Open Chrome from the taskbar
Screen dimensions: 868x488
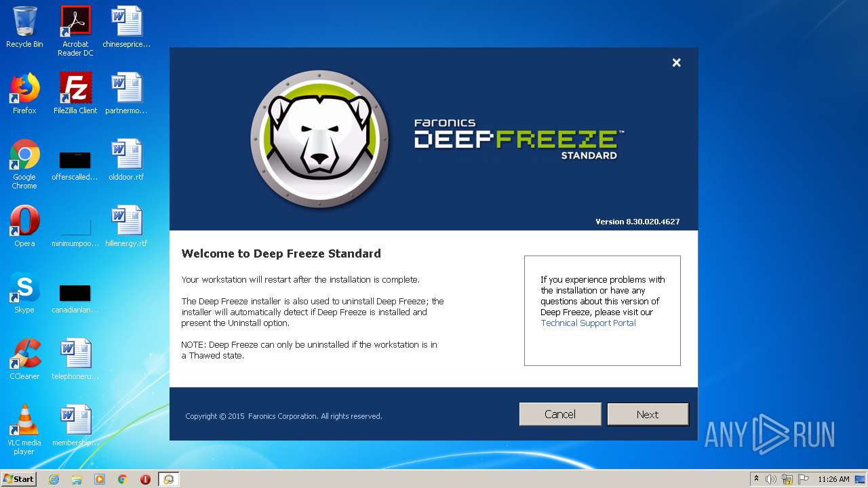[122, 479]
